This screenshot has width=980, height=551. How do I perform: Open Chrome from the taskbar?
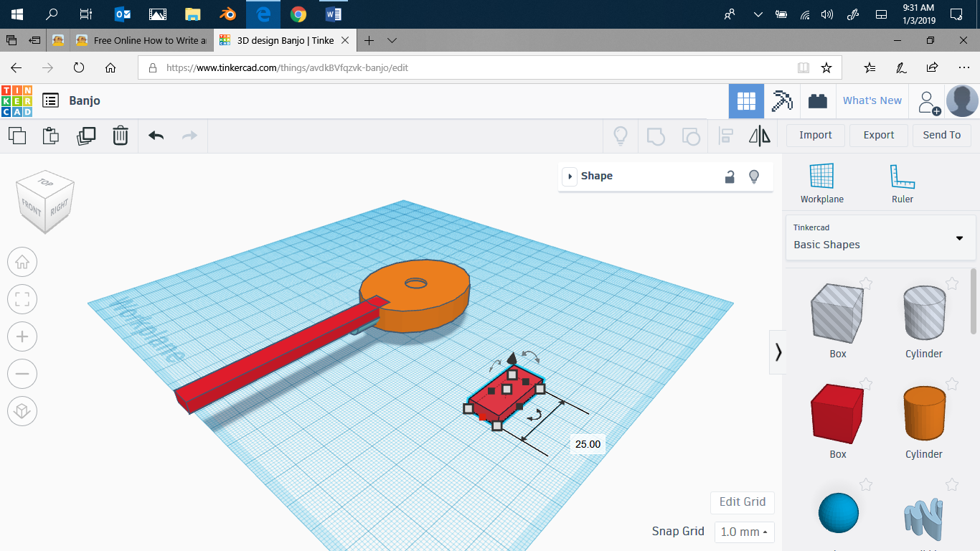pos(298,14)
